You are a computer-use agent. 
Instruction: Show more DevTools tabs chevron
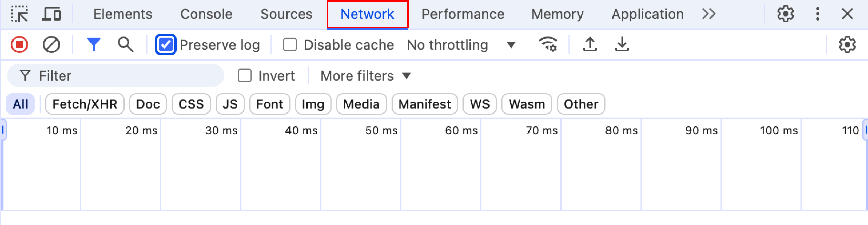point(709,14)
